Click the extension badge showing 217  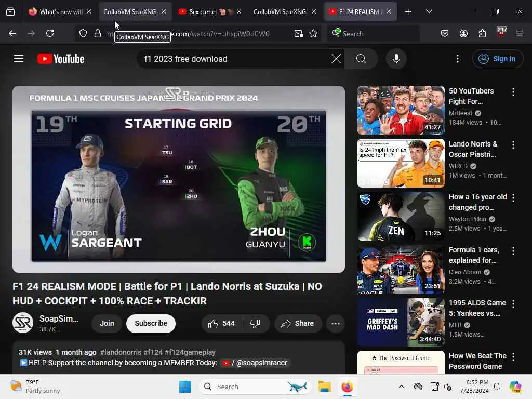coord(501,32)
